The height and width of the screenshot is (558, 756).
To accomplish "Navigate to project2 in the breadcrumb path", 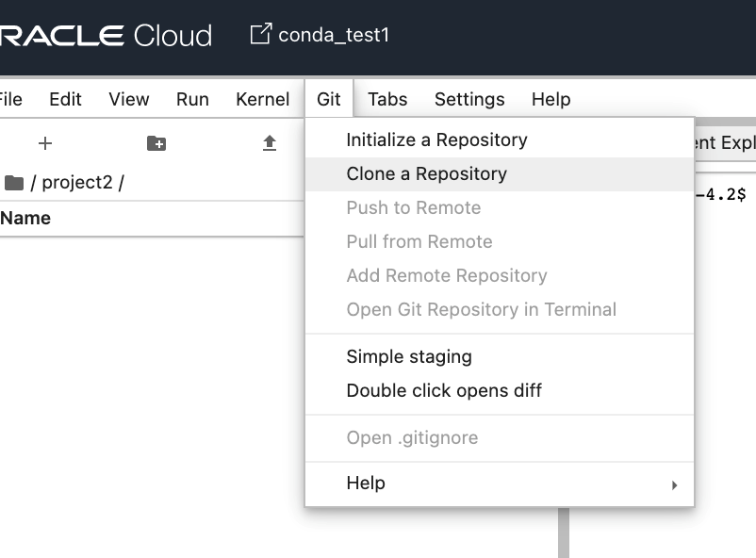I will [76, 182].
